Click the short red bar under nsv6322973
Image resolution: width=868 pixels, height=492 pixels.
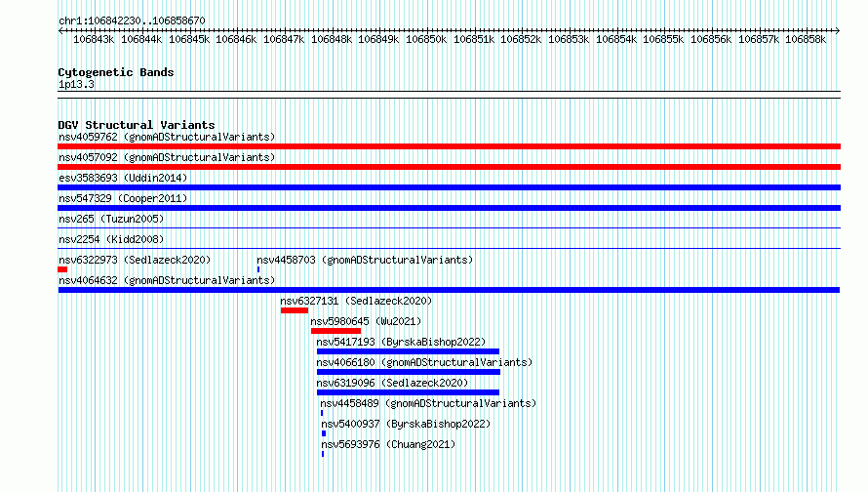(x=62, y=269)
